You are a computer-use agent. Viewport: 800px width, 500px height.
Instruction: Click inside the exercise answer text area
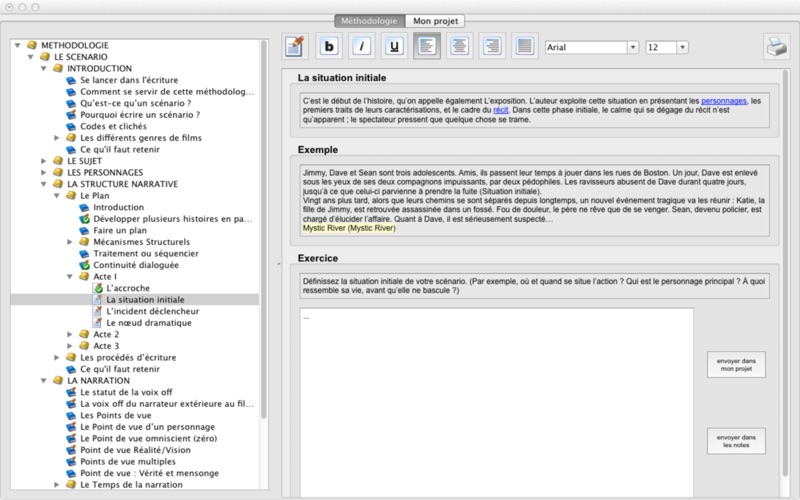[x=496, y=403]
